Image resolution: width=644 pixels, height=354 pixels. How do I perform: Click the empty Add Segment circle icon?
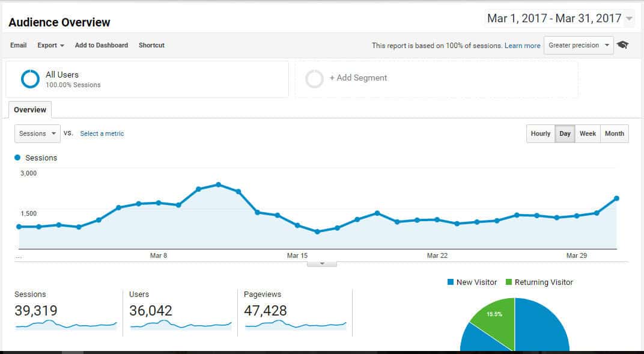pyautogui.click(x=315, y=79)
